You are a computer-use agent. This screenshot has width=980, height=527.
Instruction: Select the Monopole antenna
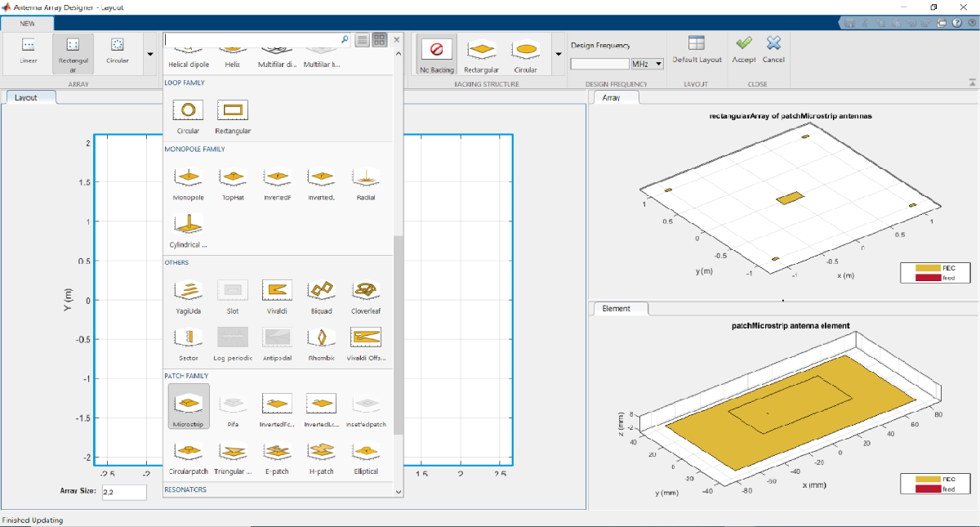pyautogui.click(x=189, y=182)
